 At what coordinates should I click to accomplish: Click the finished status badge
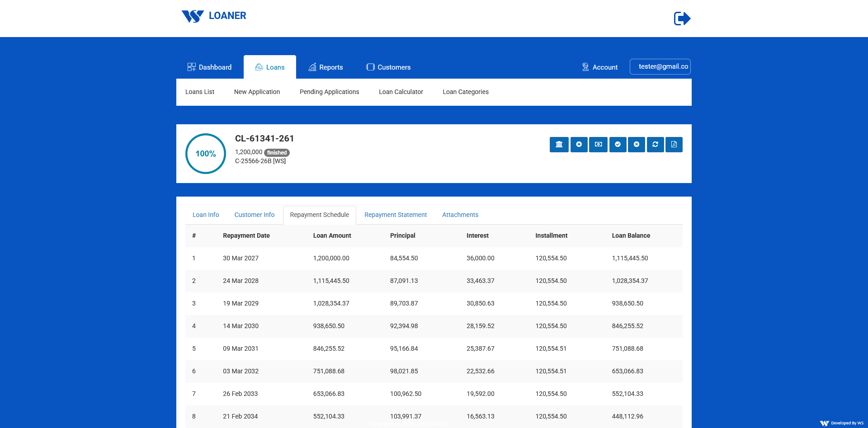click(x=277, y=153)
